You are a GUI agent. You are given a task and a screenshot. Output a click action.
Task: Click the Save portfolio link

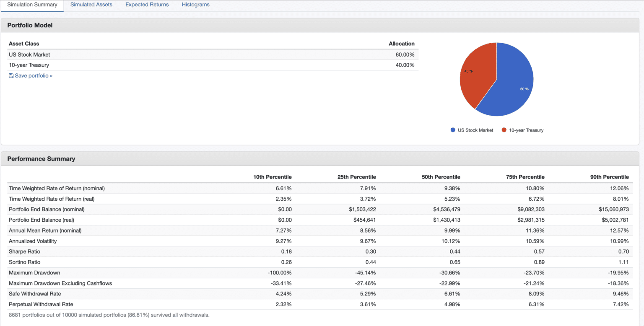[x=34, y=76]
